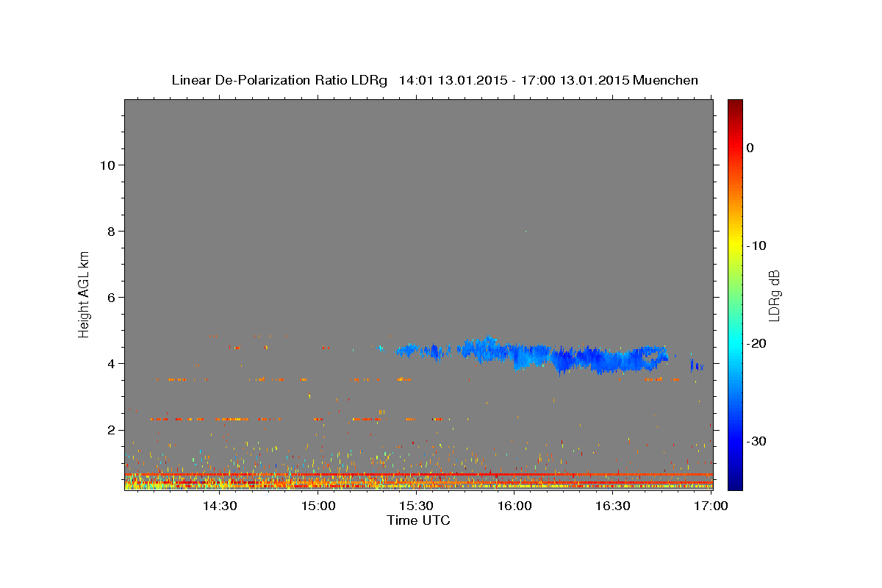Click the height tick label 8
882x588 pixels.
(110, 231)
